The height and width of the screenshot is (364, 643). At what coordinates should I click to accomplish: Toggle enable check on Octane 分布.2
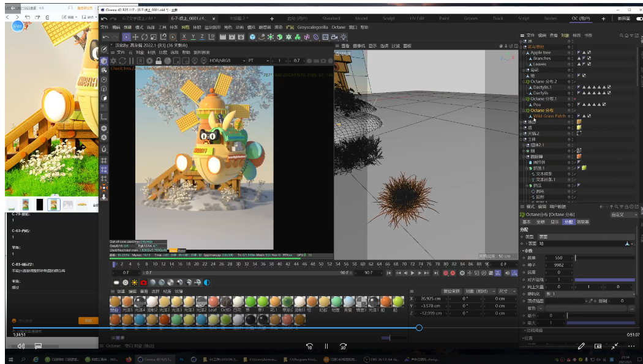[574, 81]
